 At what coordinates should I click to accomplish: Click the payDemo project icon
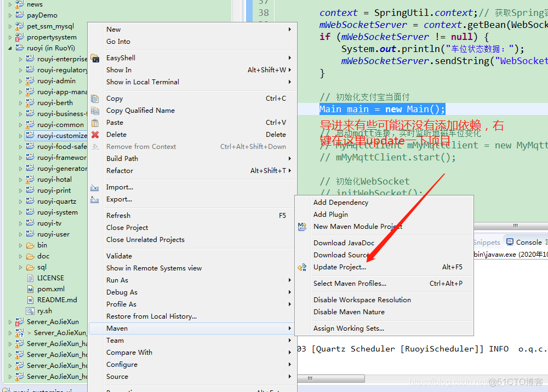coord(20,15)
